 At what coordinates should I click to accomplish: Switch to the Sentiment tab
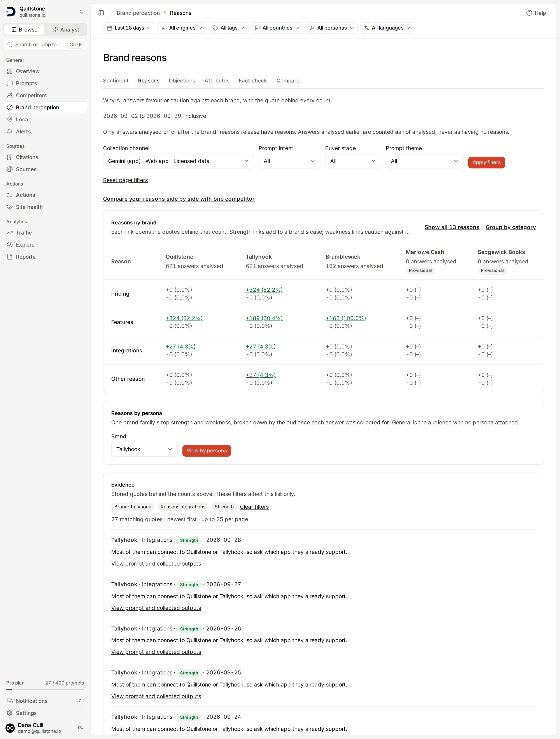pos(115,81)
